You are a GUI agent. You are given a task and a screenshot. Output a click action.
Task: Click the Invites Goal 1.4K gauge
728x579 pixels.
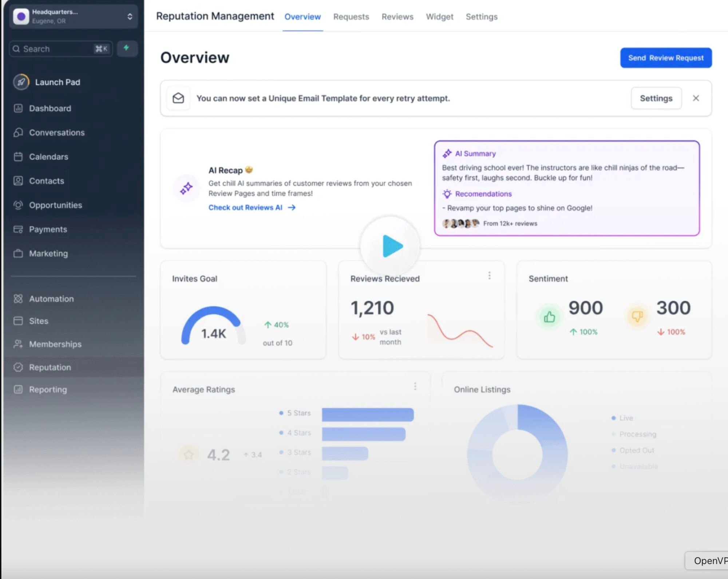pos(213,325)
